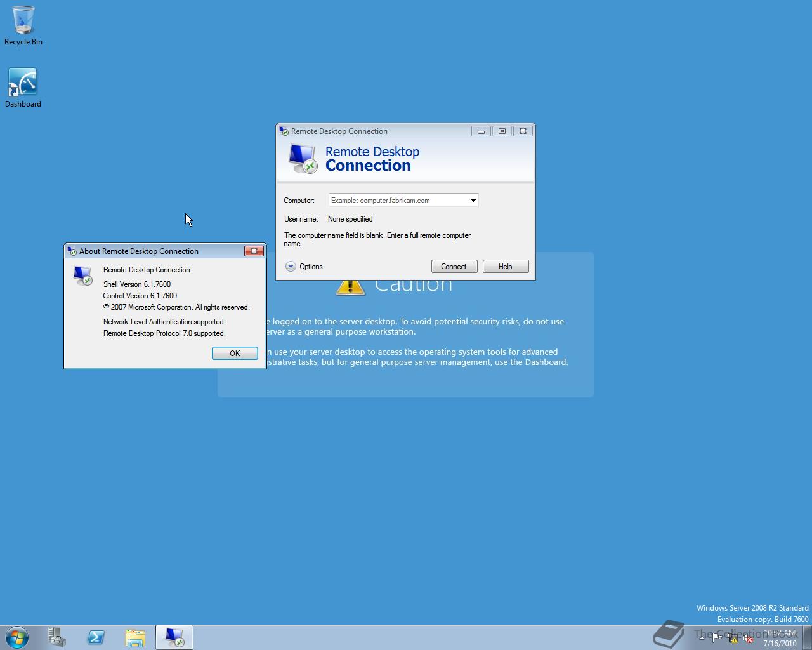The width and height of the screenshot is (812, 650).
Task: Click the 'None specified' user name text
Action: [x=350, y=219]
